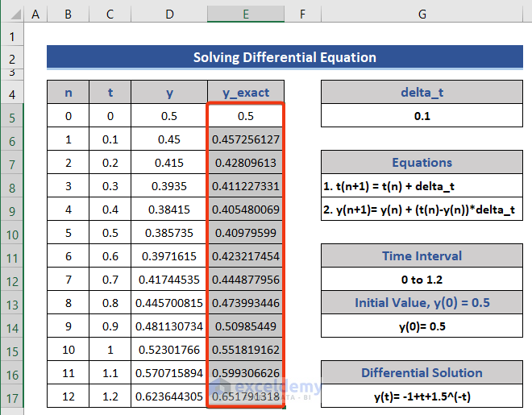
Task: Select the cell reading 0 to 1.2
Action: pos(422,280)
